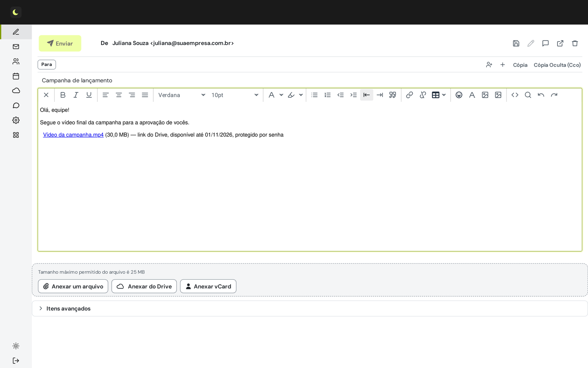Open Calendar in the sidebar
The height and width of the screenshot is (368, 588).
16,76
